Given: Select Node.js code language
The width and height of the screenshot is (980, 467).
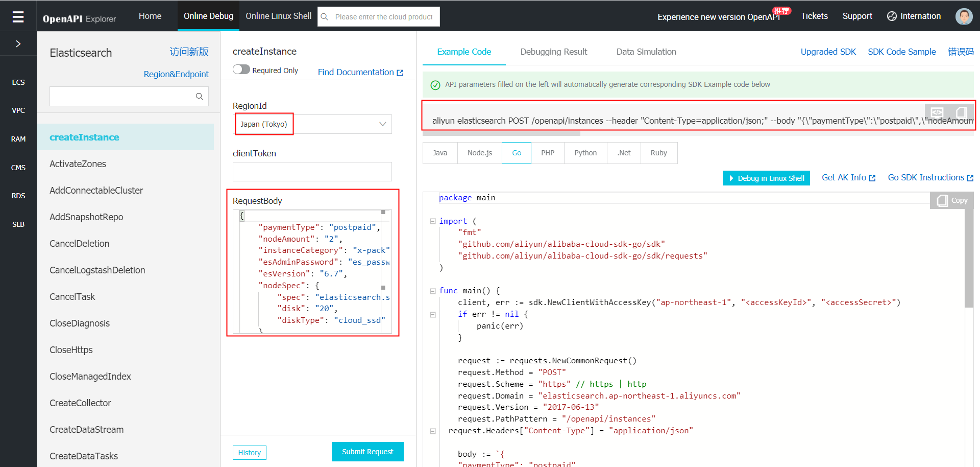Looking at the screenshot, I should pyautogui.click(x=480, y=153).
